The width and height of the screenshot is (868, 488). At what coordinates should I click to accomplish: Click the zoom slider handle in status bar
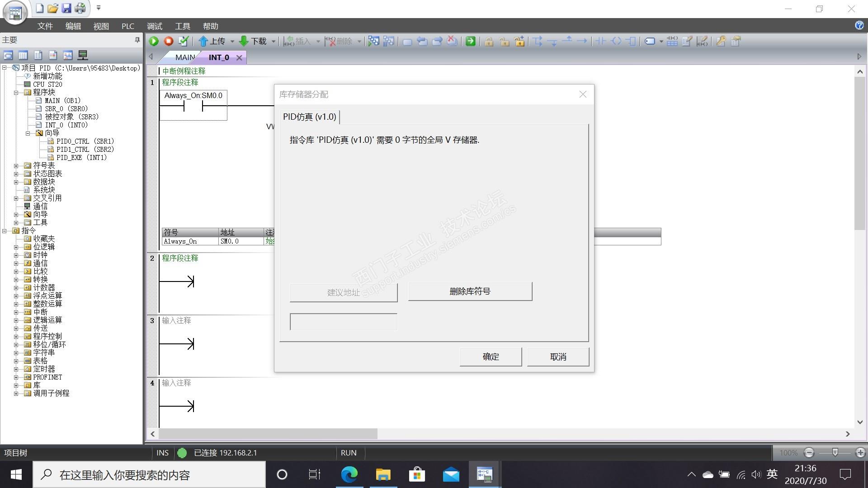835,452
